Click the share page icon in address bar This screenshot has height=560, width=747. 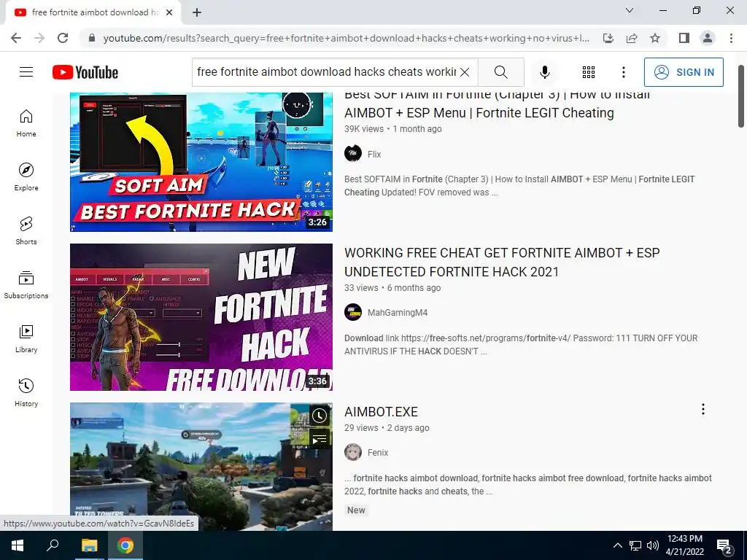click(x=632, y=38)
